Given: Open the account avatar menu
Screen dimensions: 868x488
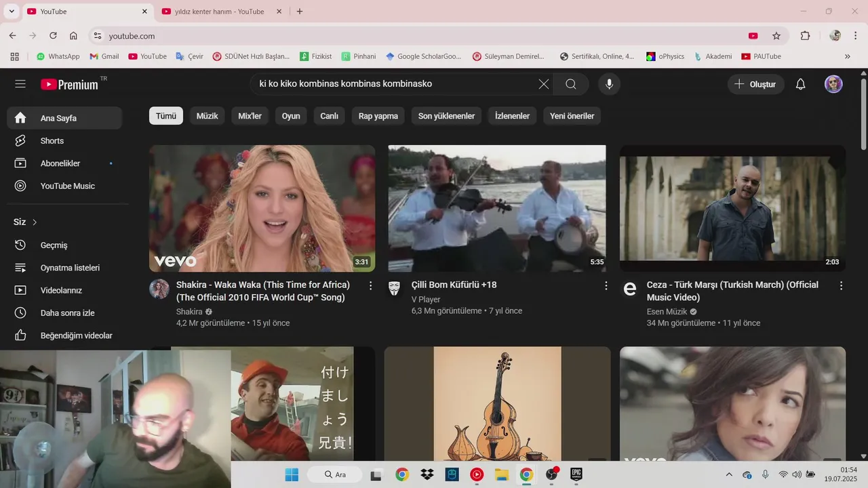Looking at the screenshot, I should pyautogui.click(x=833, y=84).
